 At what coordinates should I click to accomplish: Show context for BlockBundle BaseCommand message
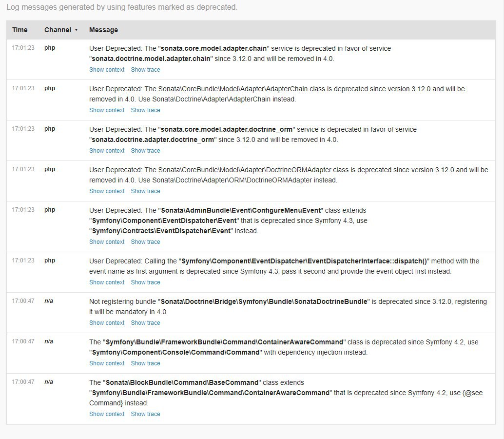tap(107, 414)
